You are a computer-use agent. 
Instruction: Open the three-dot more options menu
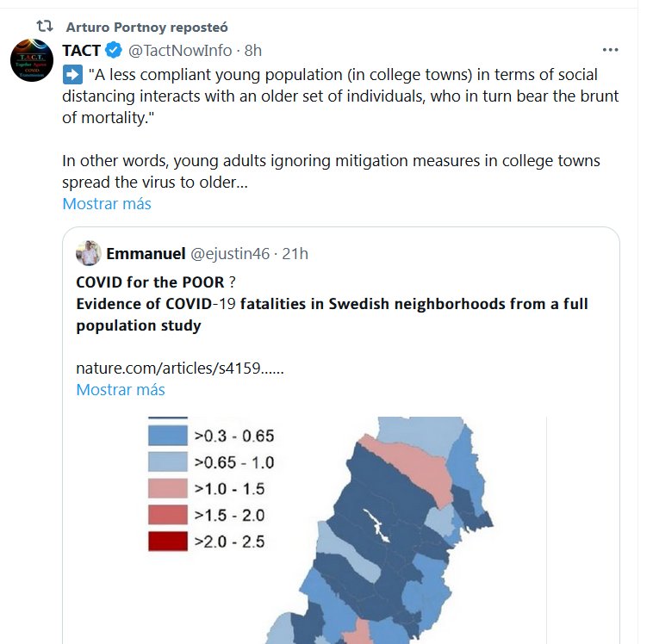(x=610, y=50)
